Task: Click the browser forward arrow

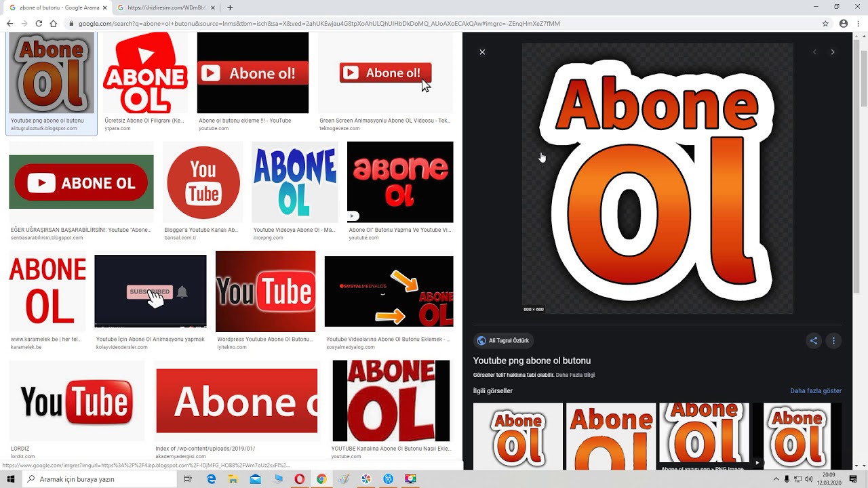Action: [x=24, y=23]
